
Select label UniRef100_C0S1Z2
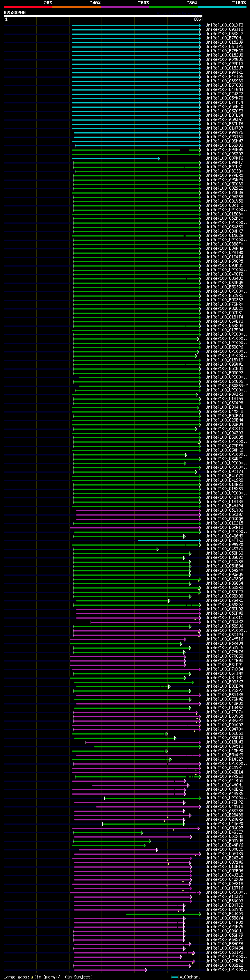point(224,966)
